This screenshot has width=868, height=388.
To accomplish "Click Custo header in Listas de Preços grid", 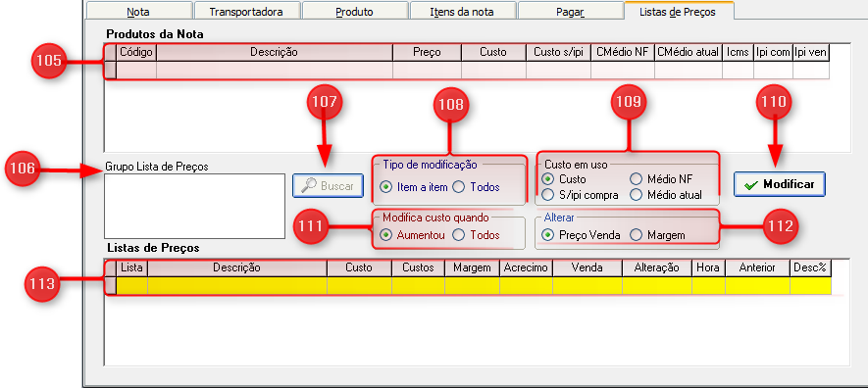I will [x=359, y=267].
